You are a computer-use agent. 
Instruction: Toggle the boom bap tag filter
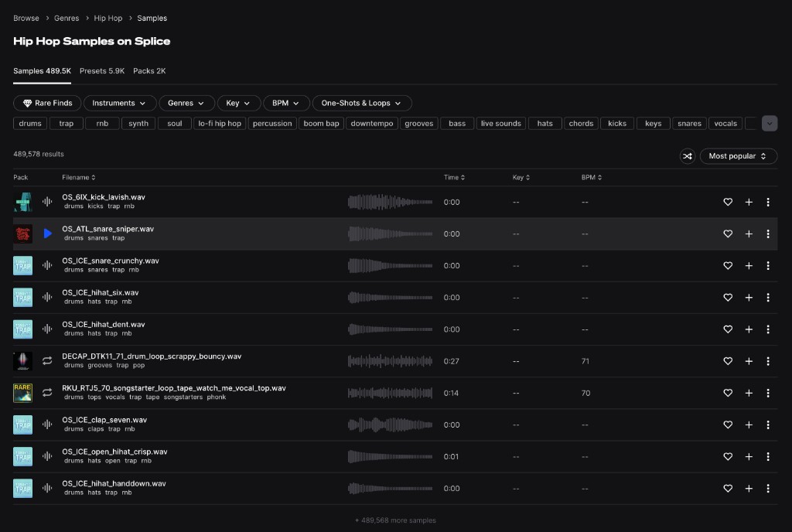(x=321, y=123)
